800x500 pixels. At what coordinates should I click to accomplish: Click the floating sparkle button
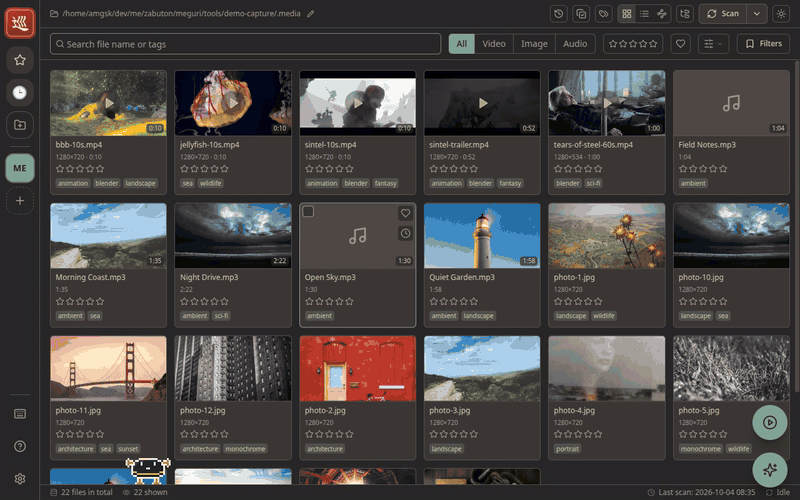[x=769, y=469]
